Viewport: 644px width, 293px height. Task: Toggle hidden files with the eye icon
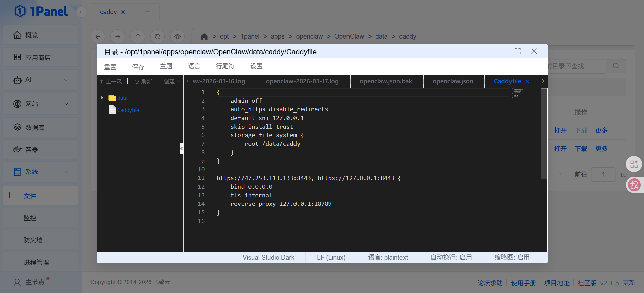click(x=177, y=36)
